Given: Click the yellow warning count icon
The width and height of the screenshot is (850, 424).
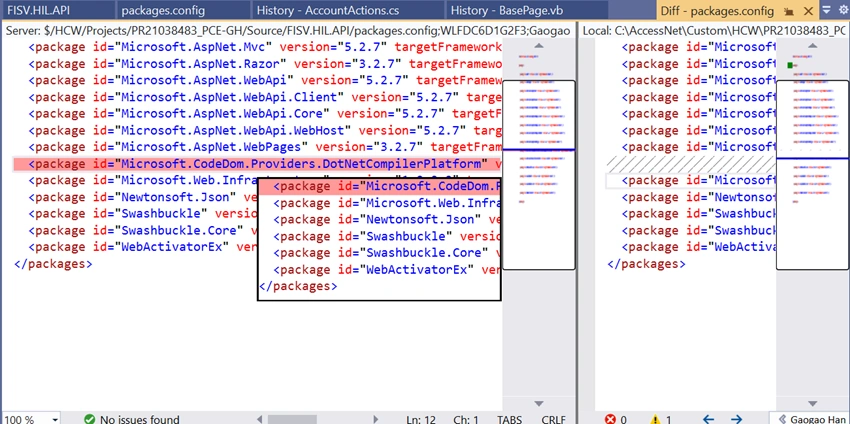Looking at the screenshot, I should (655, 419).
